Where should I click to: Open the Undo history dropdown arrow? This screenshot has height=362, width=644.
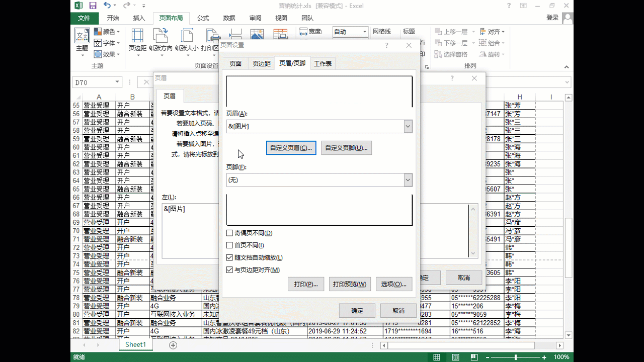115,6
